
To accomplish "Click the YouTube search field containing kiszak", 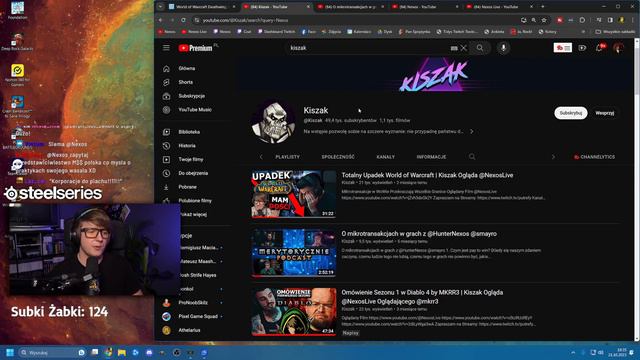I will pos(367,48).
